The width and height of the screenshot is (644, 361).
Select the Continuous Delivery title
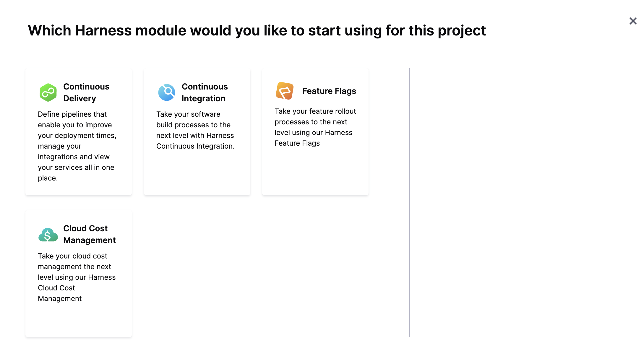click(86, 92)
